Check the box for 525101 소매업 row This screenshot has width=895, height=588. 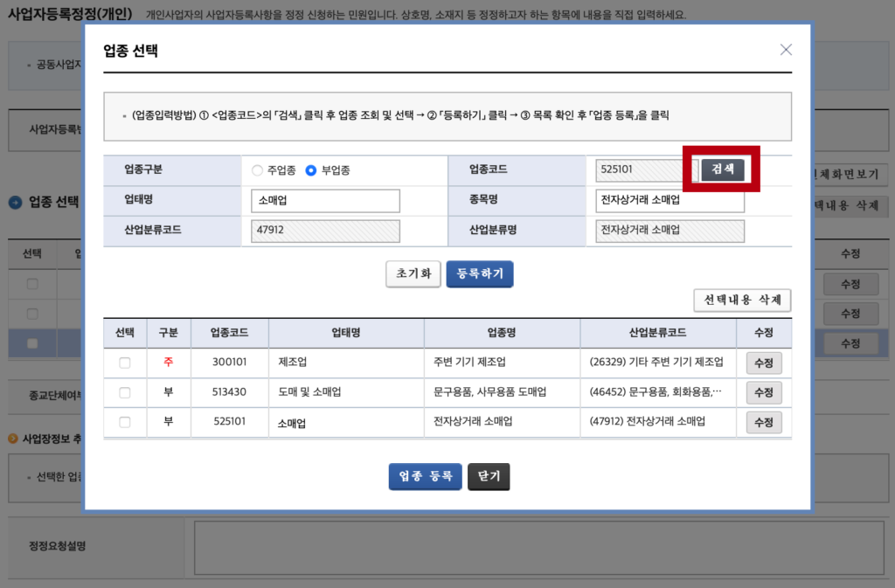coord(125,422)
